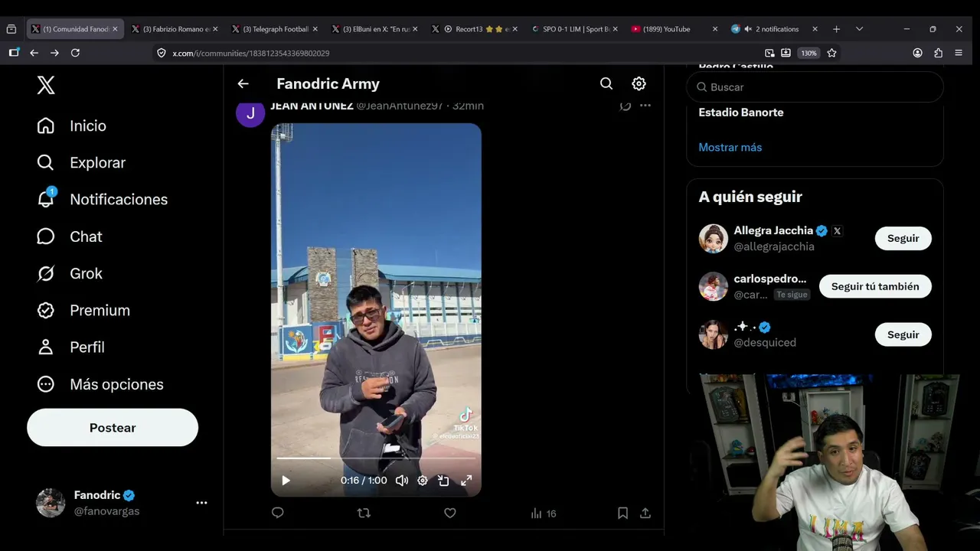The width and height of the screenshot is (980, 551).
Task: Open Notificaciones in the sidebar
Action: click(x=102, y=199)
